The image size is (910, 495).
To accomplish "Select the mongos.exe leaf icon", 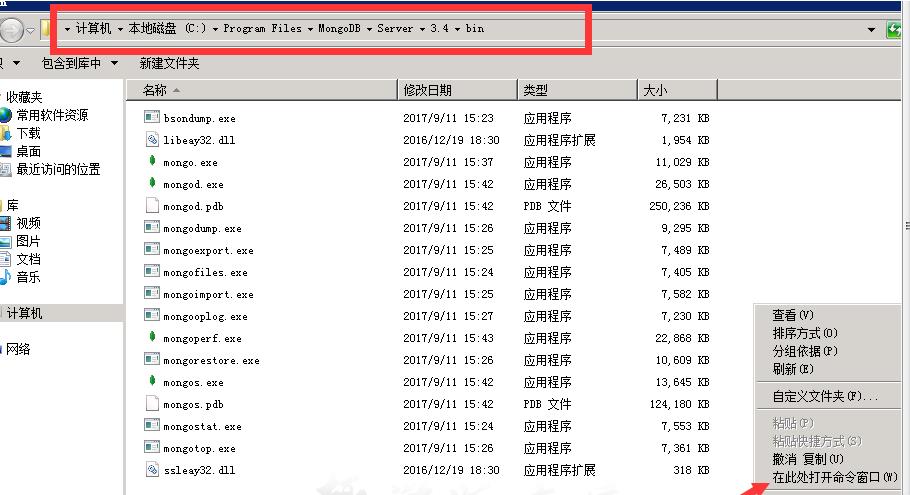I will 151,382.
